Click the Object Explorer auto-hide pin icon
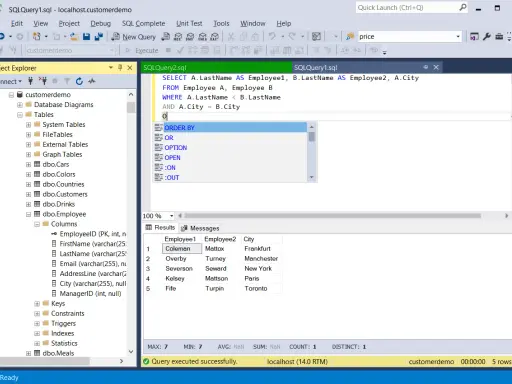The height and width of the screenshot is (384, 512). point(120,68)
